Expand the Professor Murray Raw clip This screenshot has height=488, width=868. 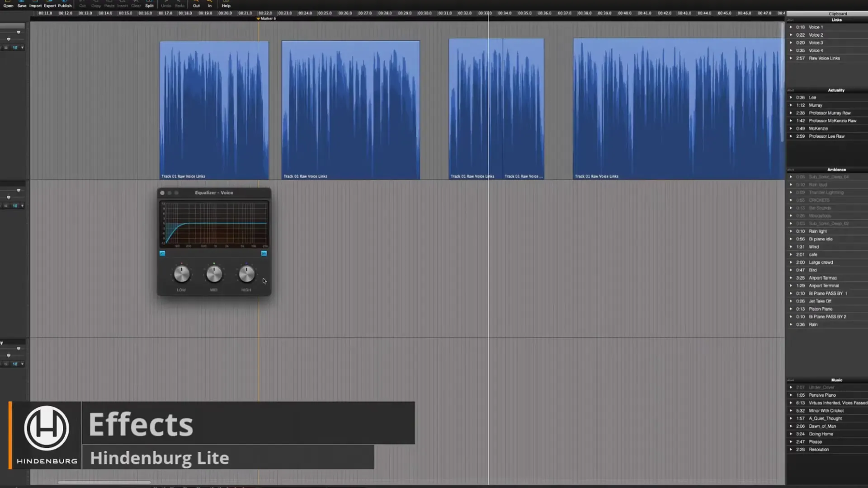(791, 113)
